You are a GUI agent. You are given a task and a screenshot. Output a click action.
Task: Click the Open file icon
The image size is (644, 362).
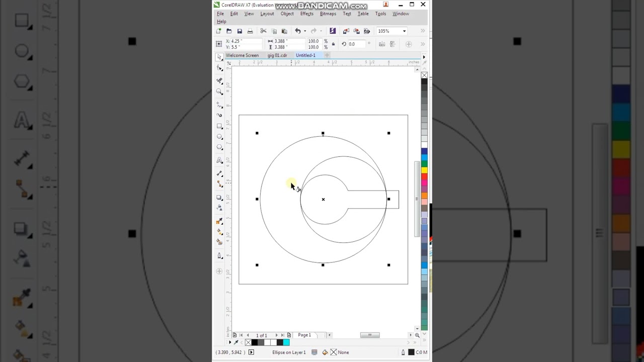(x=229, y=31)
